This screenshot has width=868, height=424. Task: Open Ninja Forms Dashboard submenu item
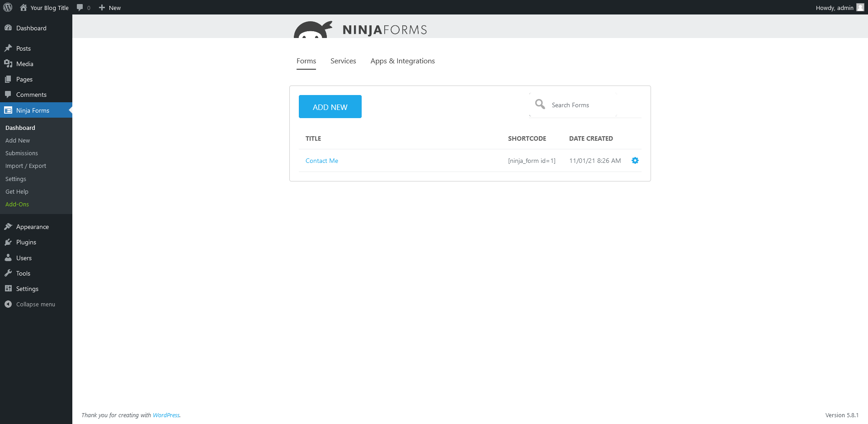(20, 128)
